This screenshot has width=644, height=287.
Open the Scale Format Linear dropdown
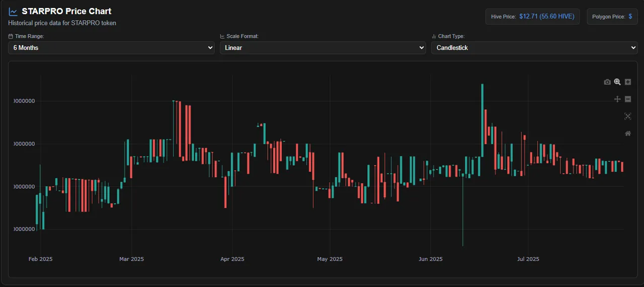pos(323,48)
